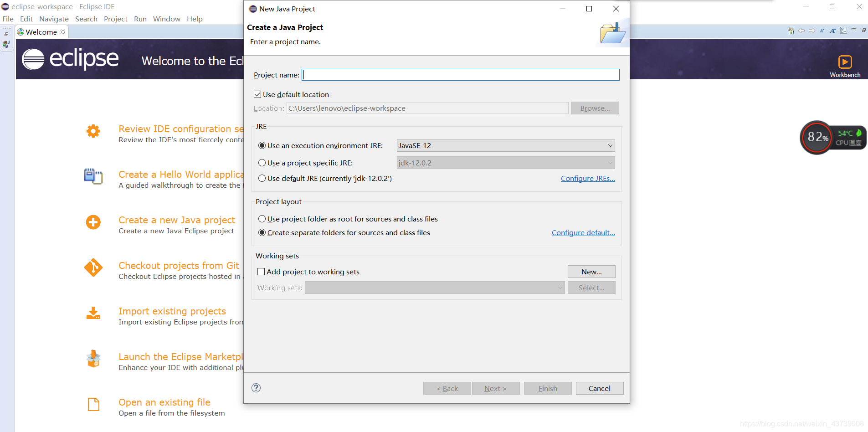Maximize the Welcome view using its toolbar icon
This screenshot has height=432, width=868.
(864, 30)
